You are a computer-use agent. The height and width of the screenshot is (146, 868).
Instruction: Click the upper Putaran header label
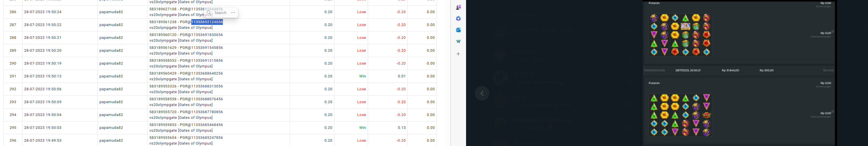[x=654, y=3]
